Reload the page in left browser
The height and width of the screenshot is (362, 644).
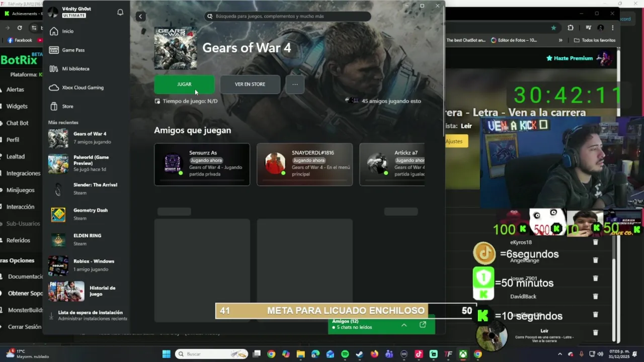click(20, 28)
